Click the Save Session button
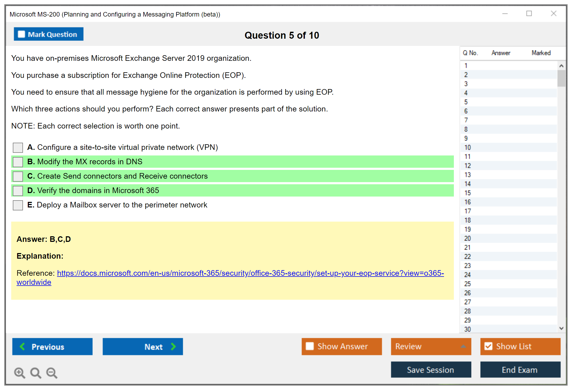 pyautogui.click(x=431, y=370)
